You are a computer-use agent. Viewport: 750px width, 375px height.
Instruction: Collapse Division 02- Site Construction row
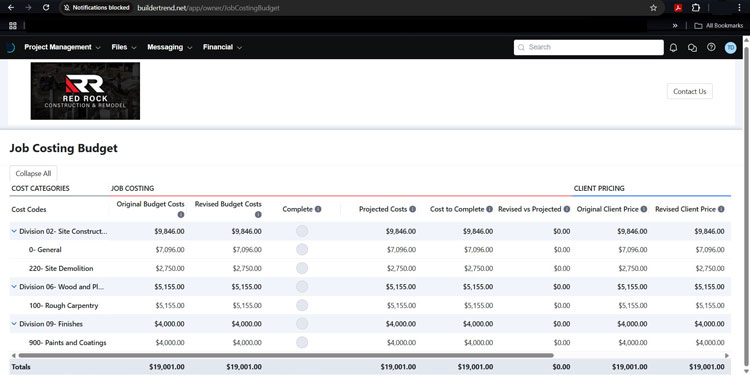14,231
